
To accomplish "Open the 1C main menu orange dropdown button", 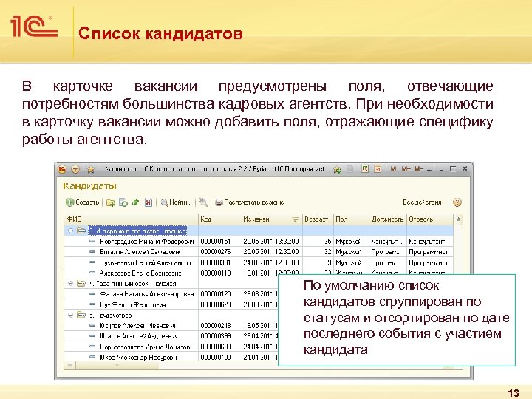I will [75, 169].
